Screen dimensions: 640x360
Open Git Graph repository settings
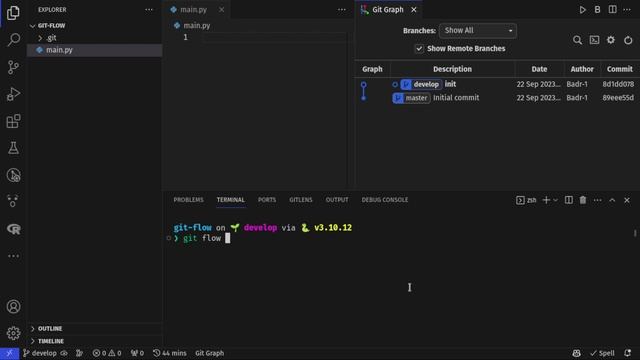click(x=611, y=40)
